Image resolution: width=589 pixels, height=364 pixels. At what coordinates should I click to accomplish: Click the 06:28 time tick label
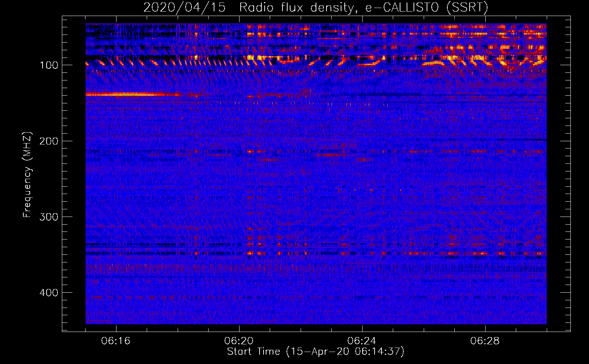click(485, 341)
